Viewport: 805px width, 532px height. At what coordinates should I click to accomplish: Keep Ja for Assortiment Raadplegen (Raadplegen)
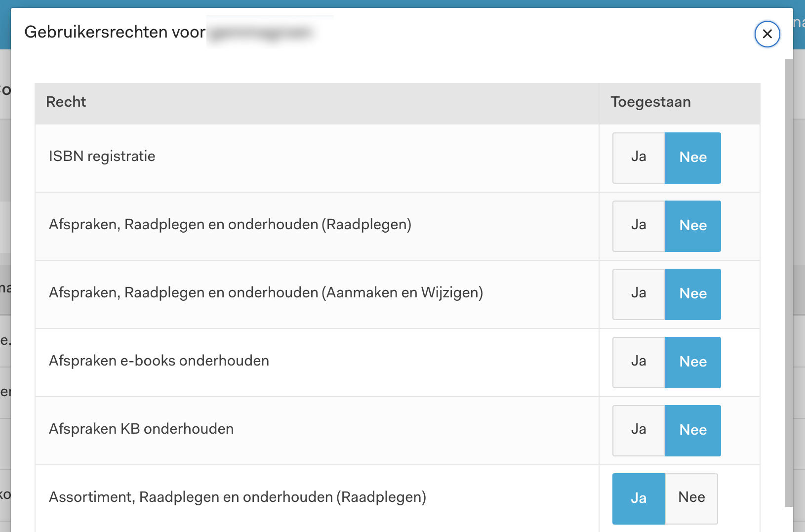639,498
